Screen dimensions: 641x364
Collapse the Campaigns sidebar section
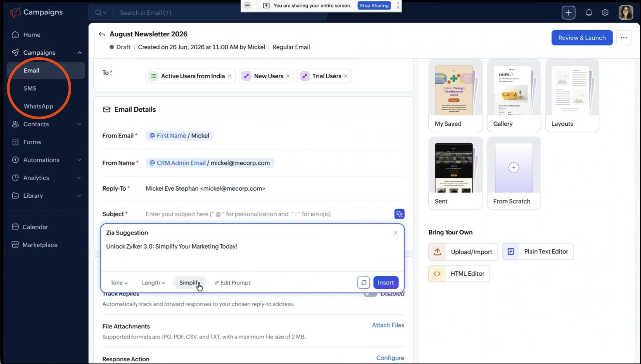(x=79, y=53)
